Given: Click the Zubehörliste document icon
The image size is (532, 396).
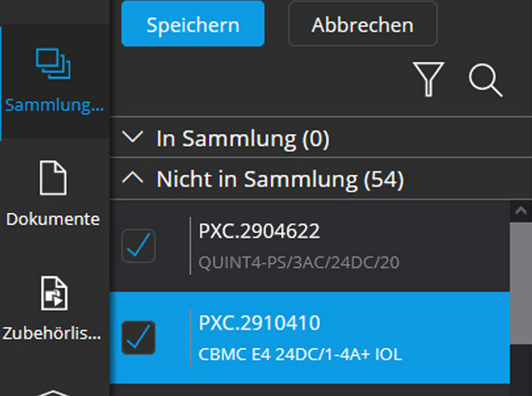Looking at the screenshot, I should (53, 293).
